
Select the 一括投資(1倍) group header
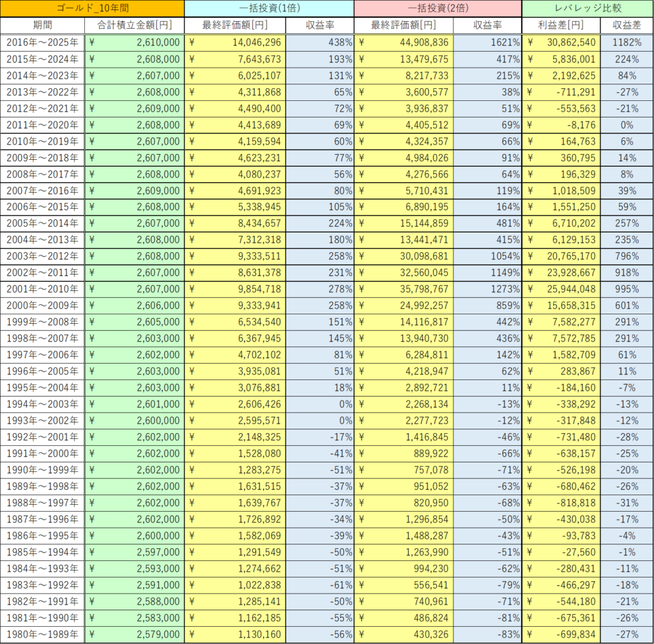tap(269, 9)
